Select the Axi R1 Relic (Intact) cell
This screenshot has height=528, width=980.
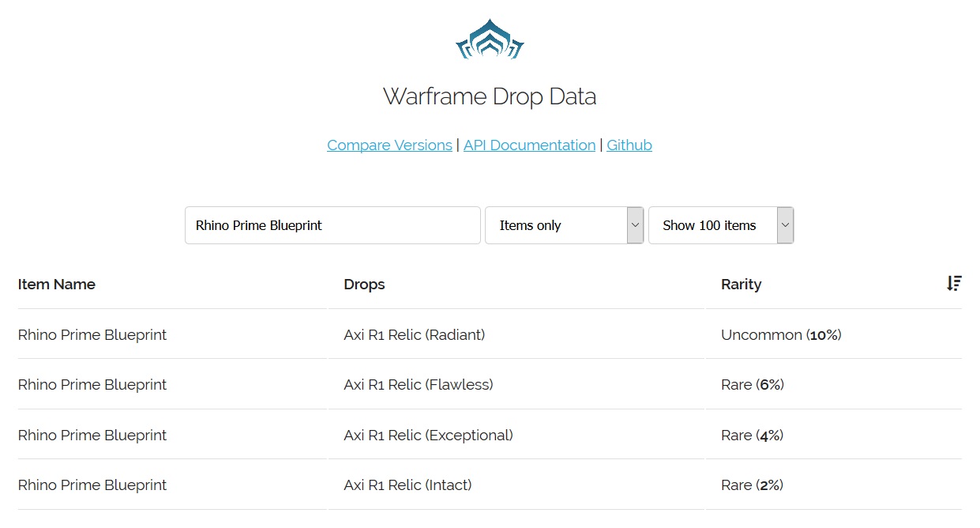coord(407,485)
